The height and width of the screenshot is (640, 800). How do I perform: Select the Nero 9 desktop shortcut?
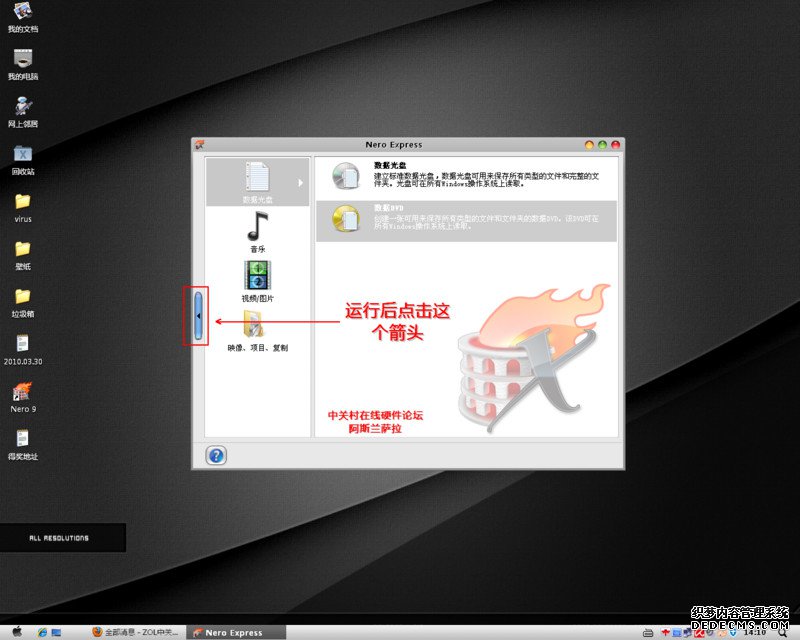22,398
